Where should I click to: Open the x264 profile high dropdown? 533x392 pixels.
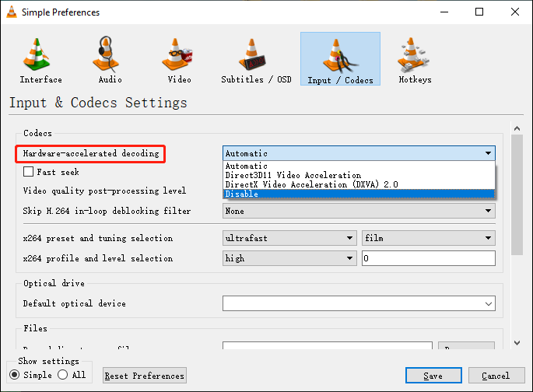click(x=289, y=258)
